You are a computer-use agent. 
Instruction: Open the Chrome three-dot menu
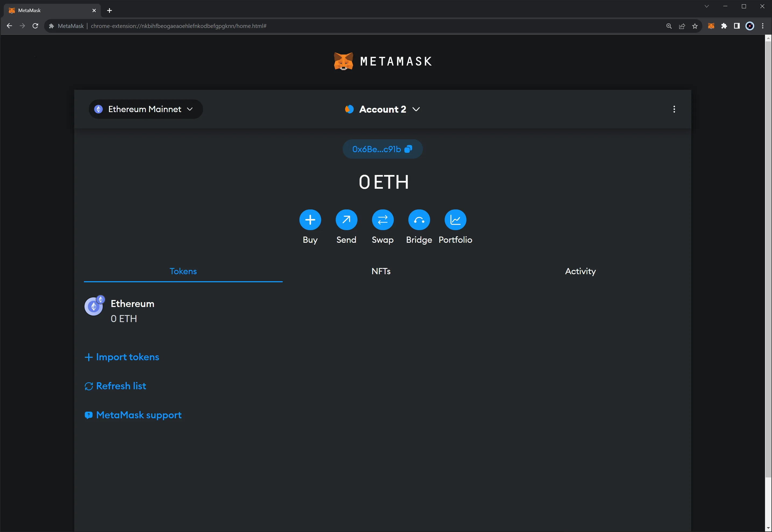click(763, 26)
